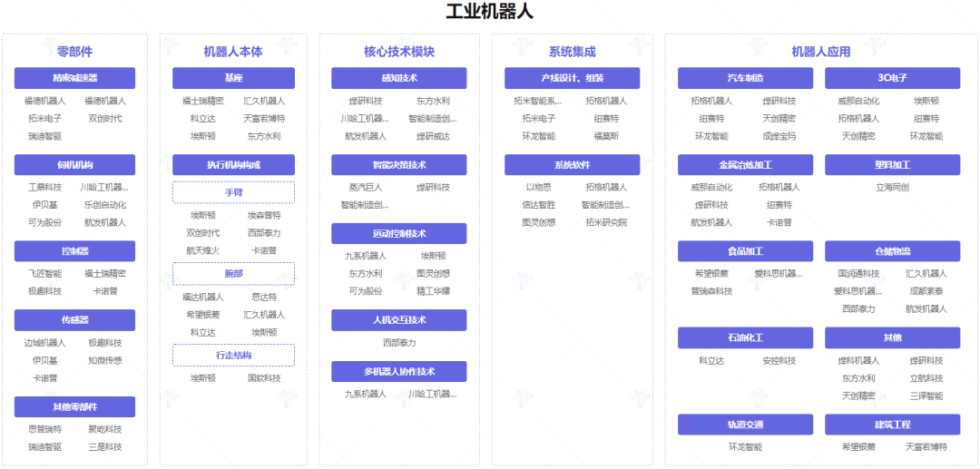
Task: Click the 核心技术模块 column title
Action: pyautogui.click(x=398, y=52)
